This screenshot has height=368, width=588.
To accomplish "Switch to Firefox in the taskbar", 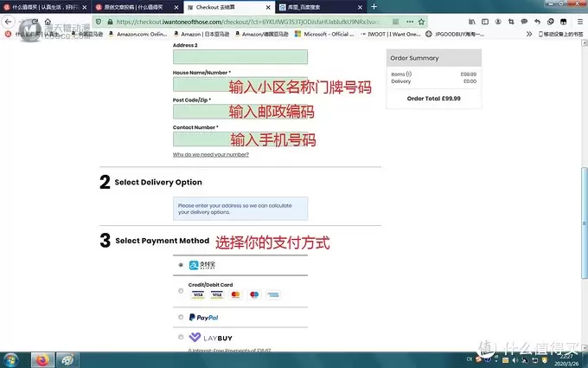I will coord(42,360).
